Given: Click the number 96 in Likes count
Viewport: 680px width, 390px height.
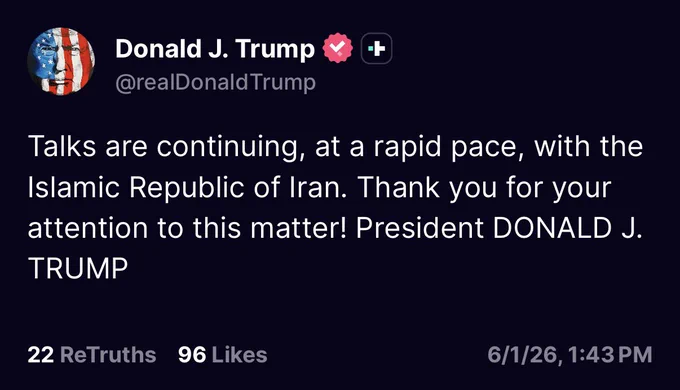Looking at the screenshot, I should click(x=192, y=354).
